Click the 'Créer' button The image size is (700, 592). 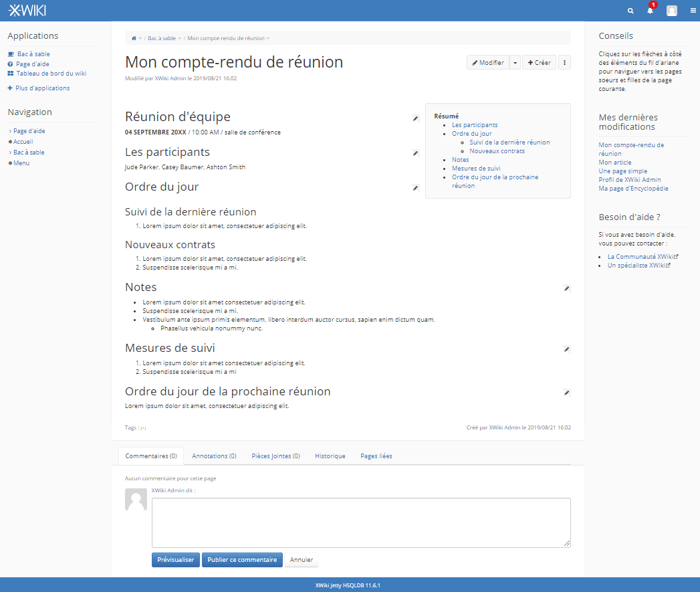pos(540,63)
